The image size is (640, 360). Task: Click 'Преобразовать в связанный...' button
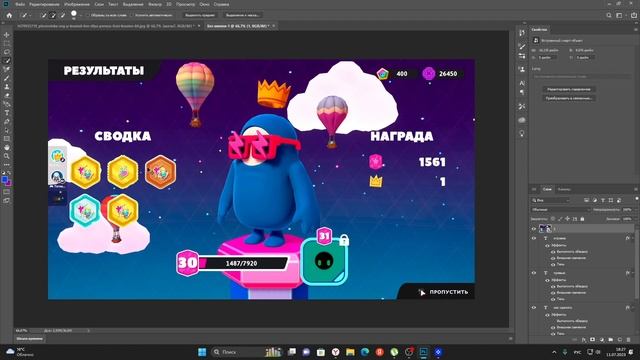[569, 98]
